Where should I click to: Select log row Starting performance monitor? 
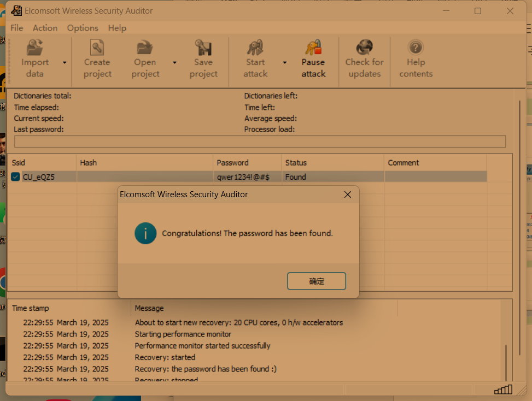coord(183,334)
